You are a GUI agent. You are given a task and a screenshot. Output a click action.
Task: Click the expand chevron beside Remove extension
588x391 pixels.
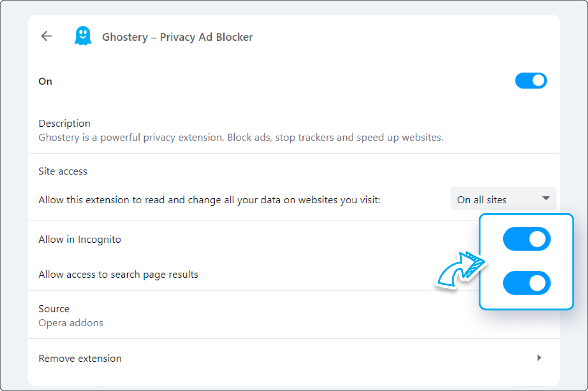[x=539, y=358]
